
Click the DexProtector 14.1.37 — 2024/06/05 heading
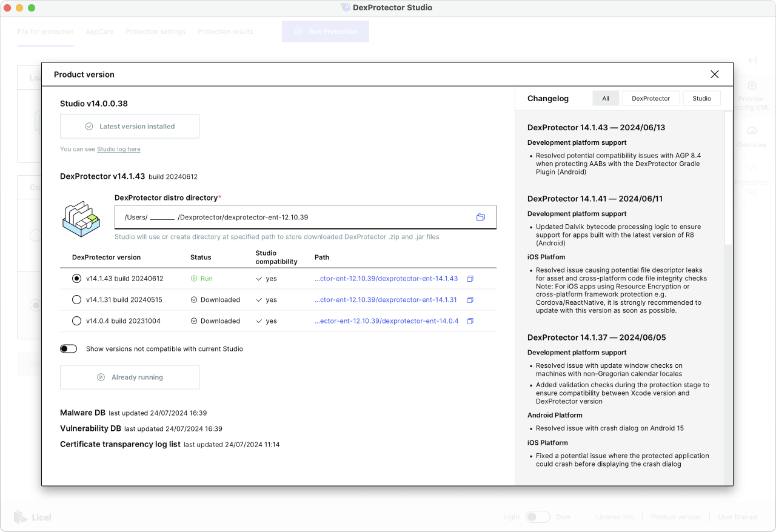[x=597, y=337]
